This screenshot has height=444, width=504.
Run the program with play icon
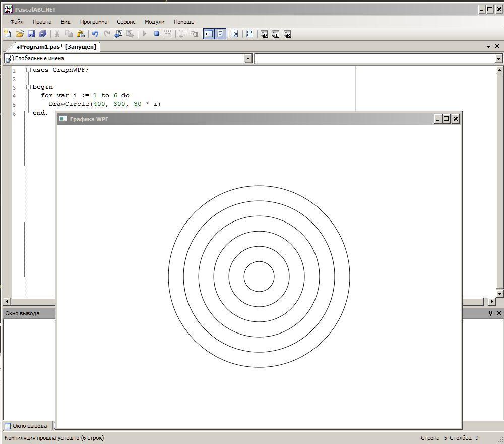point(145,34)
